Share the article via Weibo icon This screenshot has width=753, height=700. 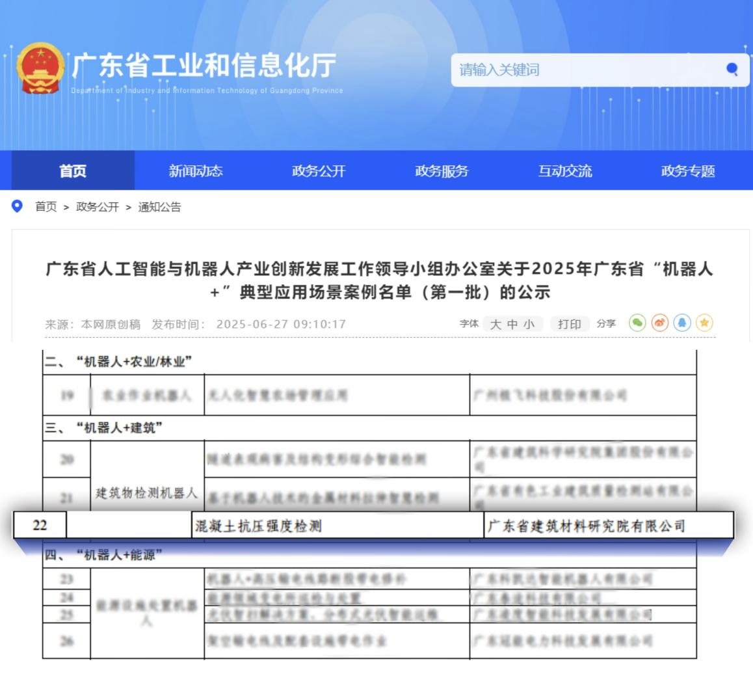coord(660,323)
